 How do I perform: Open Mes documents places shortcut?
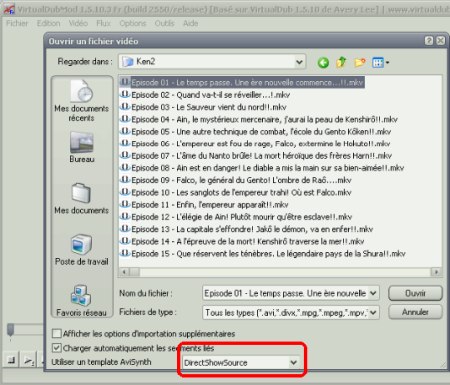pos(81,198)
